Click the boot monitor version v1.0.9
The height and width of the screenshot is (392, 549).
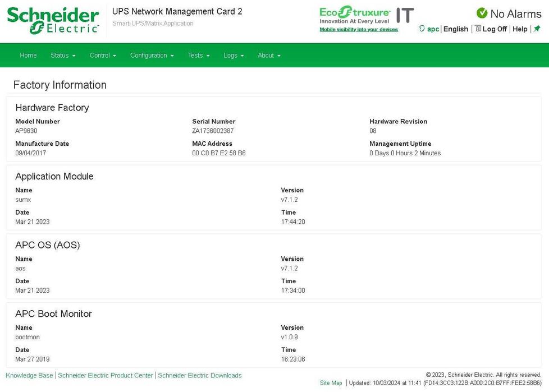289,337
